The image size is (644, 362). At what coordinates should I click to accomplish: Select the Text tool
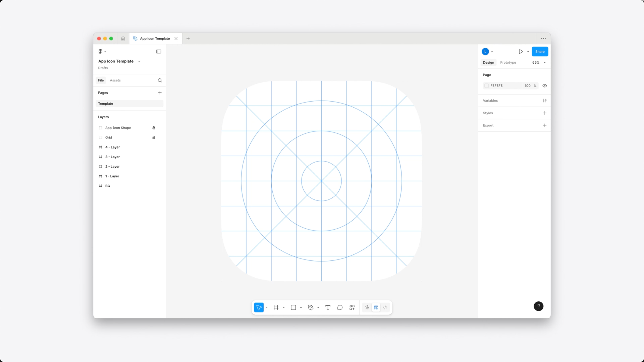pos(328,307)
